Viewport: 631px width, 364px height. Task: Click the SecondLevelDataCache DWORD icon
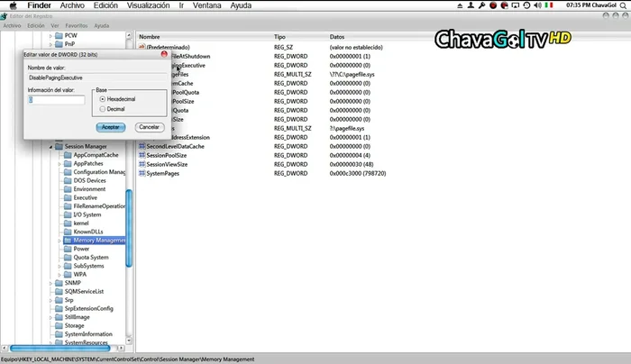pyautogui.click(x=142, y=146)
